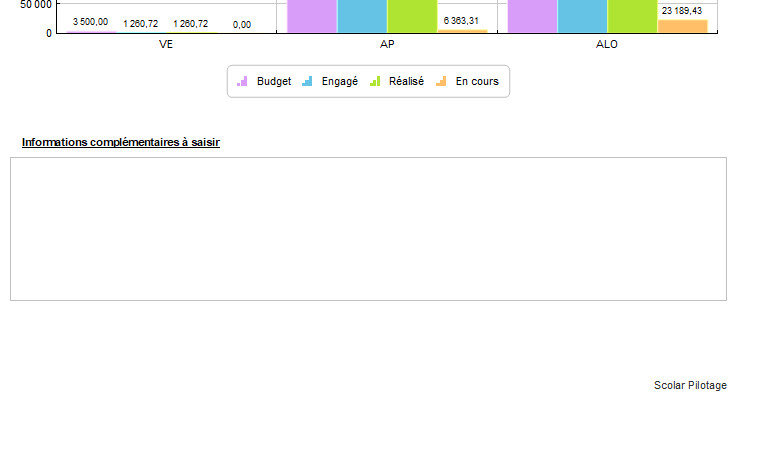Click the orange En cours legend icon
Viewport: 765px width, 473px height.
tap(441, 81)
